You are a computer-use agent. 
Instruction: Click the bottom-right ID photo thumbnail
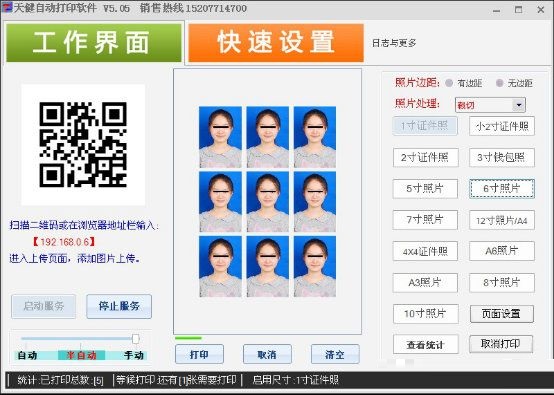[x=315, y=267]
